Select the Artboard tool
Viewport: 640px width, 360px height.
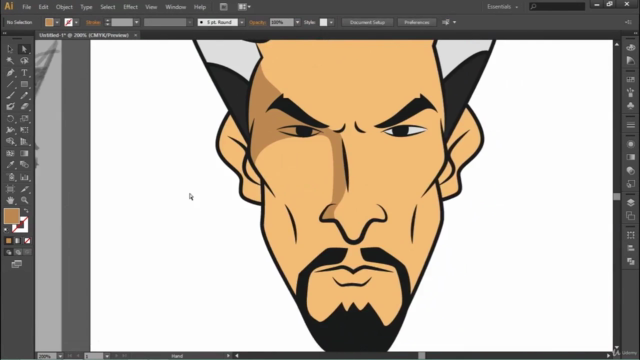[10, 189]
